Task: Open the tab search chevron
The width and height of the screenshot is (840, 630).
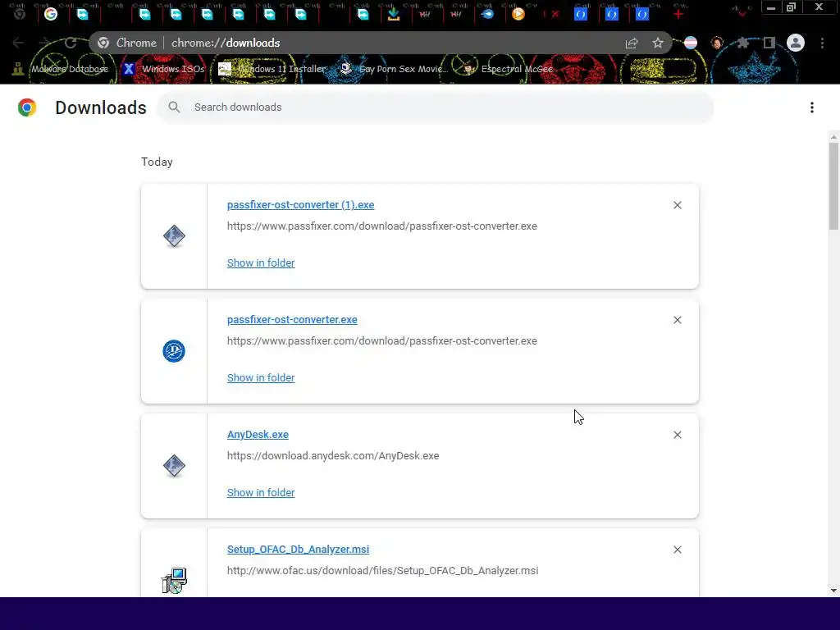Action: click(x=742, y=13)
